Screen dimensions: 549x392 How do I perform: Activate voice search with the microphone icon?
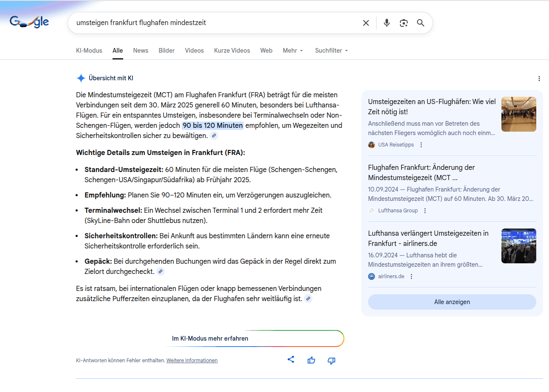pyautogui.click(x=386, y=23)
